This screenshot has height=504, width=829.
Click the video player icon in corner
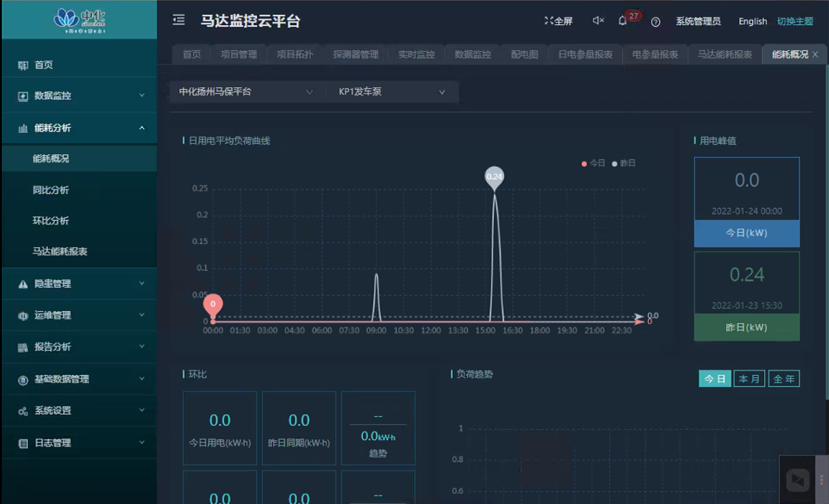[x=798, y=480]
